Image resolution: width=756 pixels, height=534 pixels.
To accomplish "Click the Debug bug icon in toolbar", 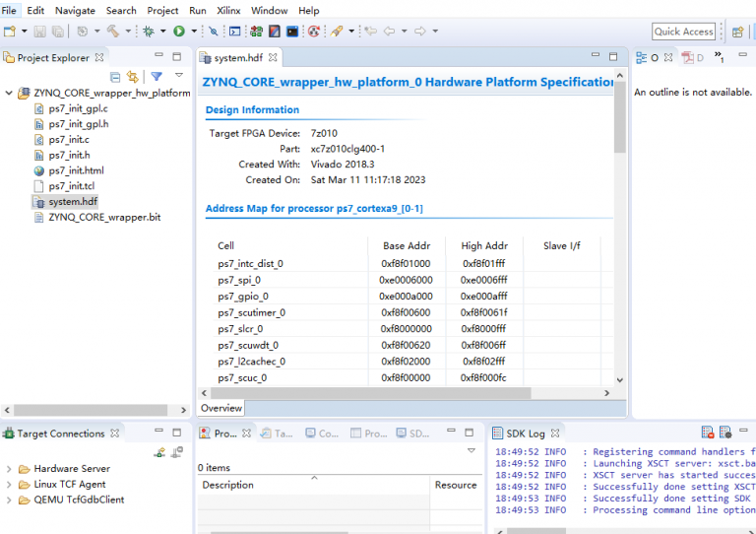I will [148, 32].
